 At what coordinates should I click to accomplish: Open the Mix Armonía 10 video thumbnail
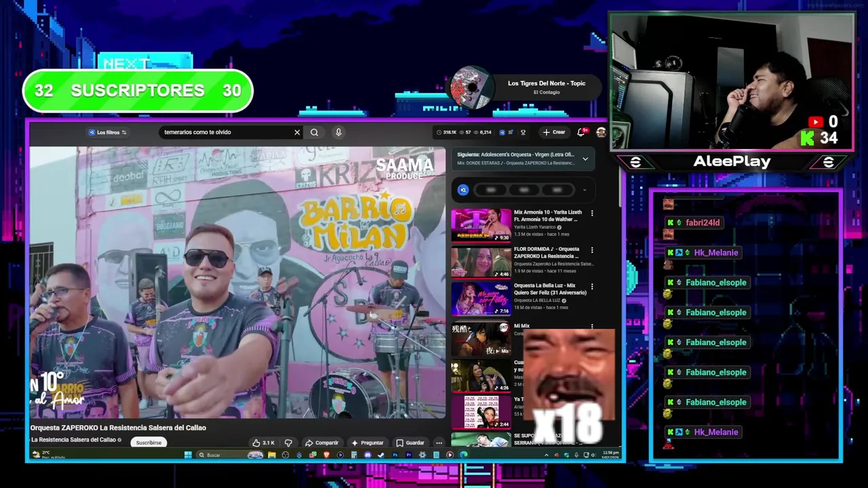tap(481, 225)
